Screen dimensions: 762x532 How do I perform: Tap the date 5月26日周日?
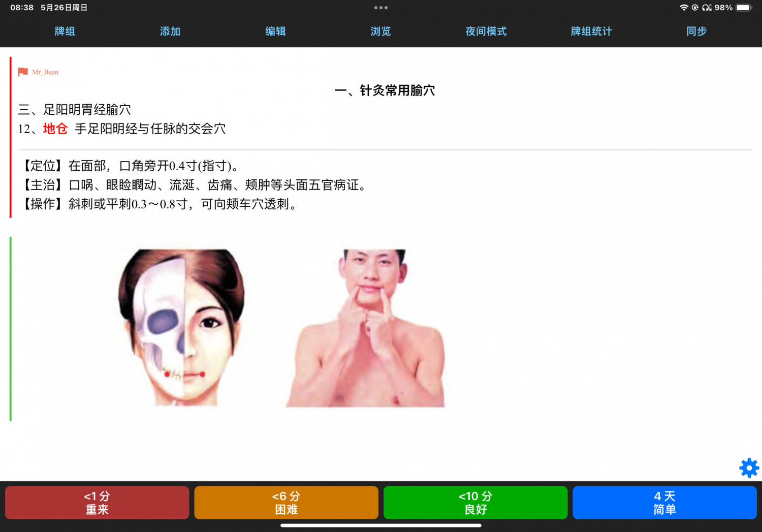pos(64,8)
